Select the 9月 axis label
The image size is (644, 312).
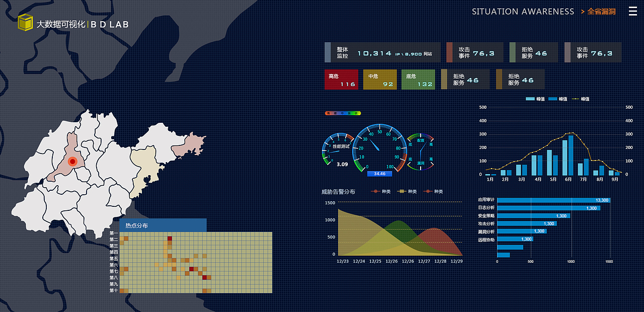pyautogui.click(x=615, y=179)
